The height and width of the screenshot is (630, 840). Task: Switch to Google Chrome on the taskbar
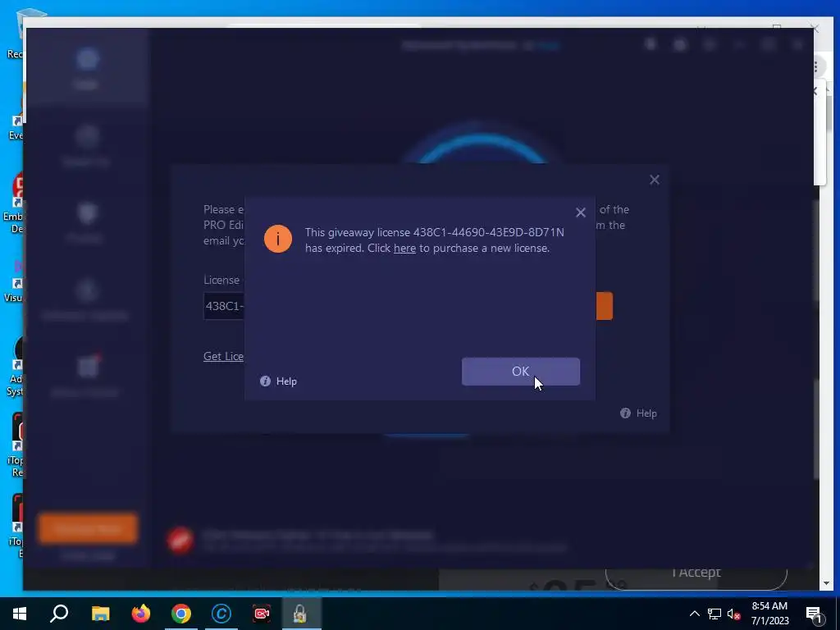[181, 614]
